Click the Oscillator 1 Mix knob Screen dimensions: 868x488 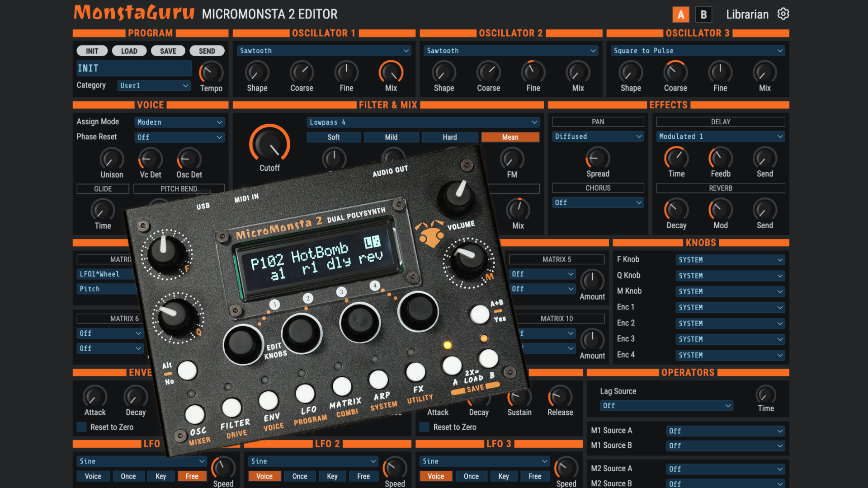pos(391,72)
